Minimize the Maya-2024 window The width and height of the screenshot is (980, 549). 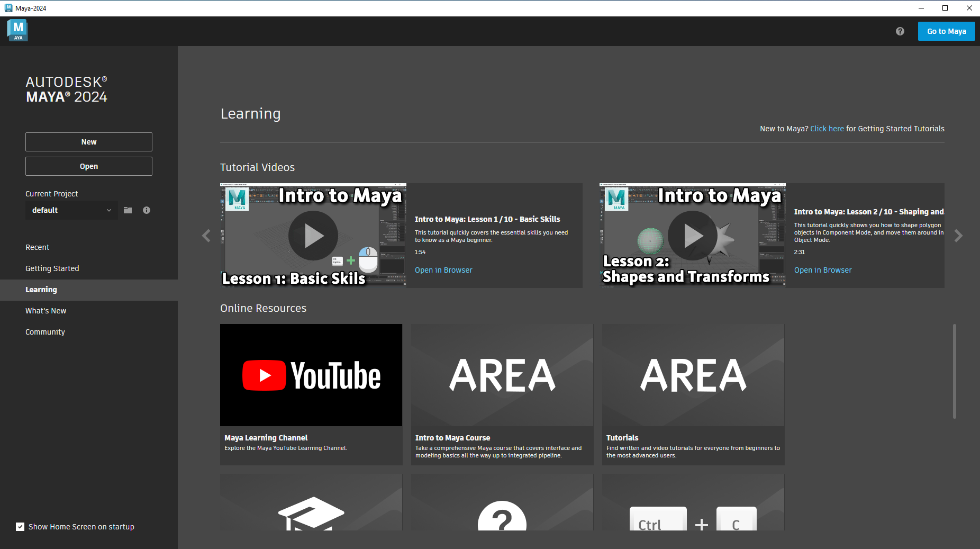coord(921,8)
